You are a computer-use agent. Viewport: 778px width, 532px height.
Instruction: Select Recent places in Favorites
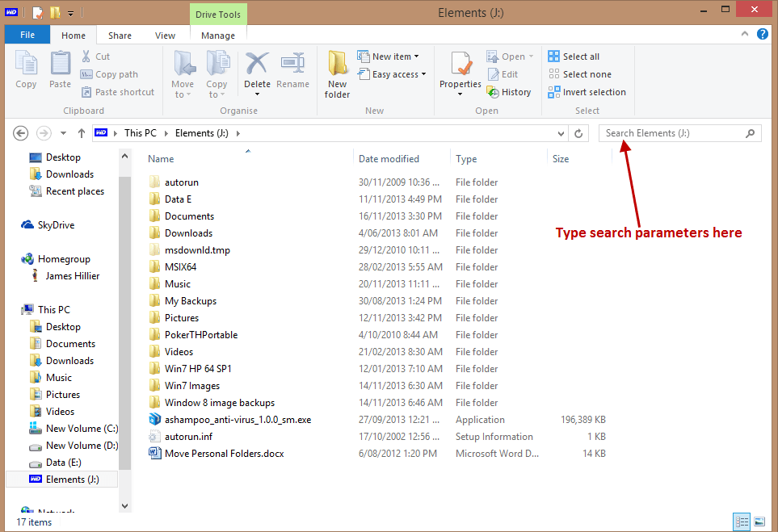click(x=66, y=191)
